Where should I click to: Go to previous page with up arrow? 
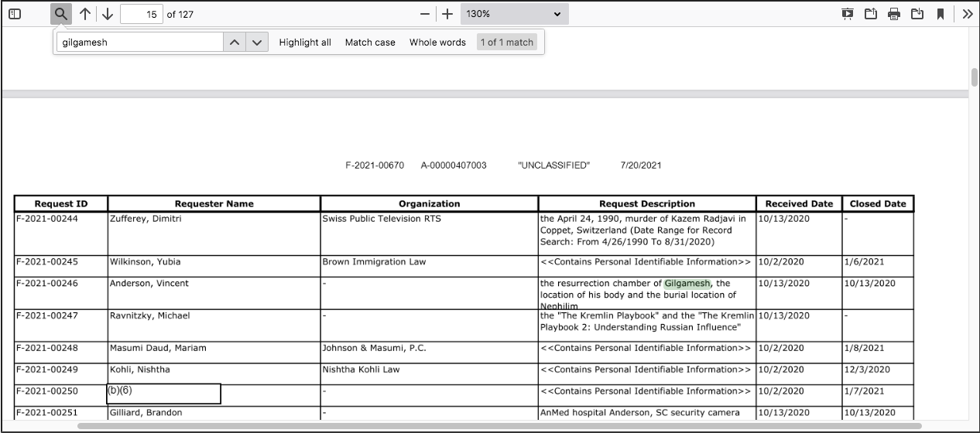pos(84,14)
